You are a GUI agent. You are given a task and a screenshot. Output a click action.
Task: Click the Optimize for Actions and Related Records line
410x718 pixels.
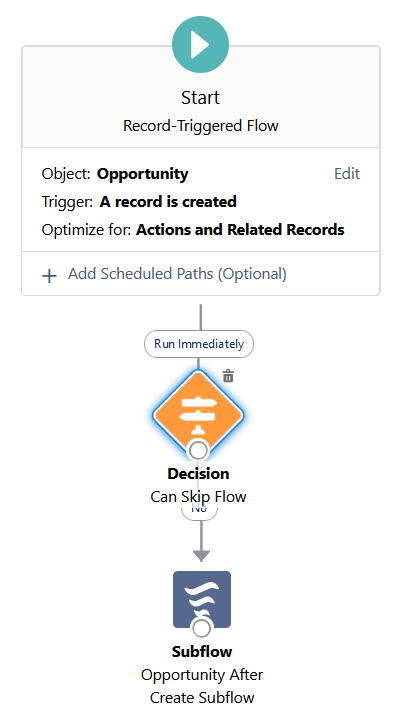pos(193,229)
